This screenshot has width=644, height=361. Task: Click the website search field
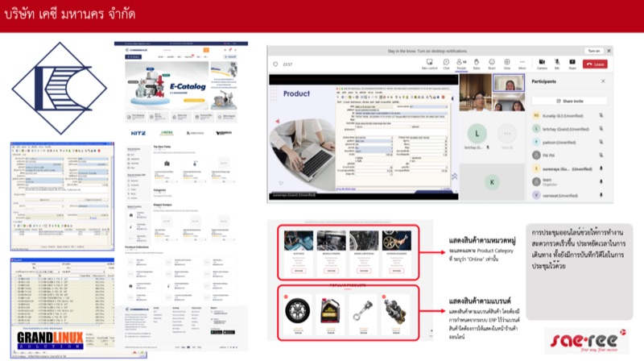[182, 50]
